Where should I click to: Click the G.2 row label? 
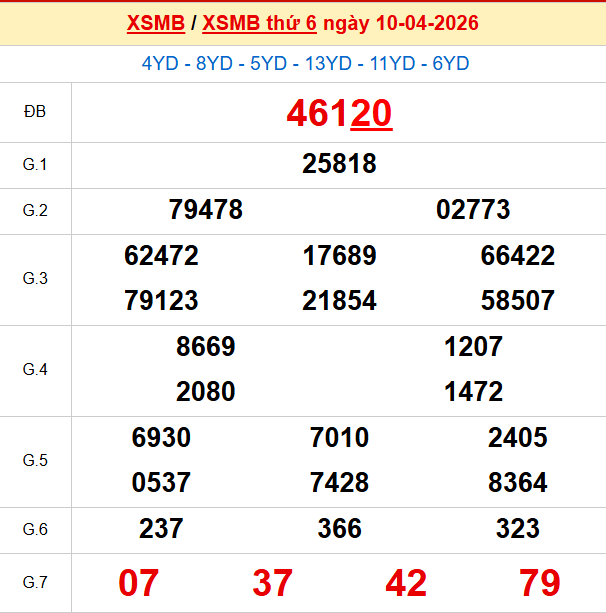click(35, 211)
